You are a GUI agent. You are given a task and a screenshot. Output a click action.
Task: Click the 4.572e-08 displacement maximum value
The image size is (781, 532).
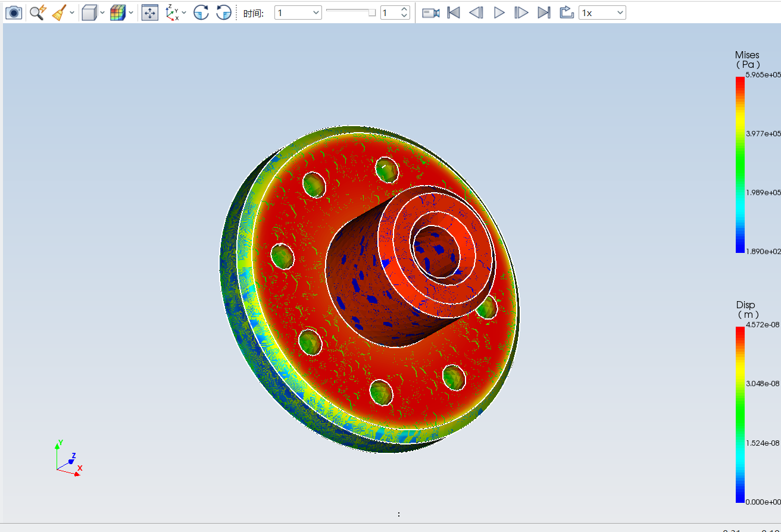click(763, 324)
